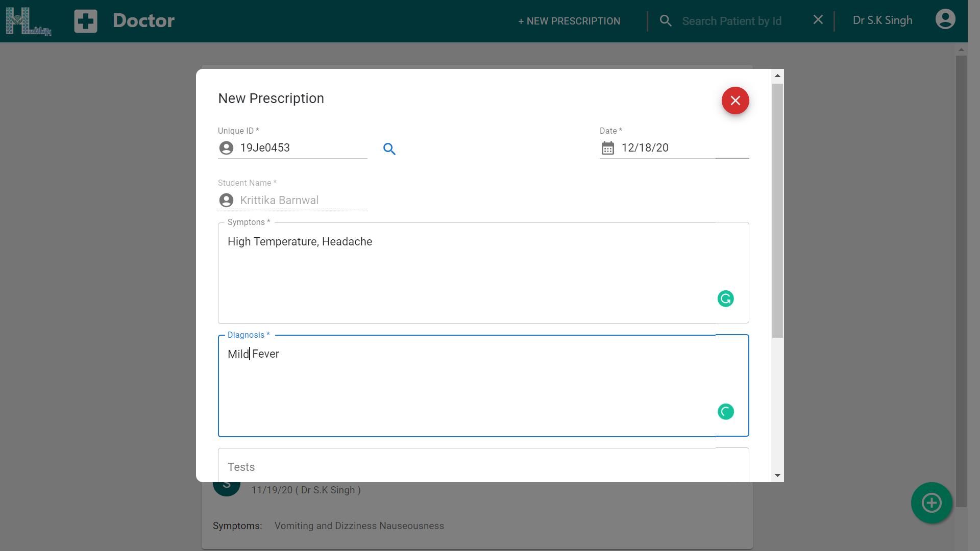Click the green floating add button
This screenshot has width=980, height=551.
click(x=931, y=503)
